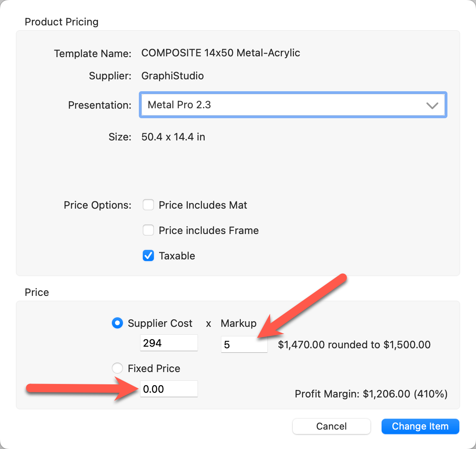
Task: Click the Profit Margin summary text
Action: pos(371,394)
